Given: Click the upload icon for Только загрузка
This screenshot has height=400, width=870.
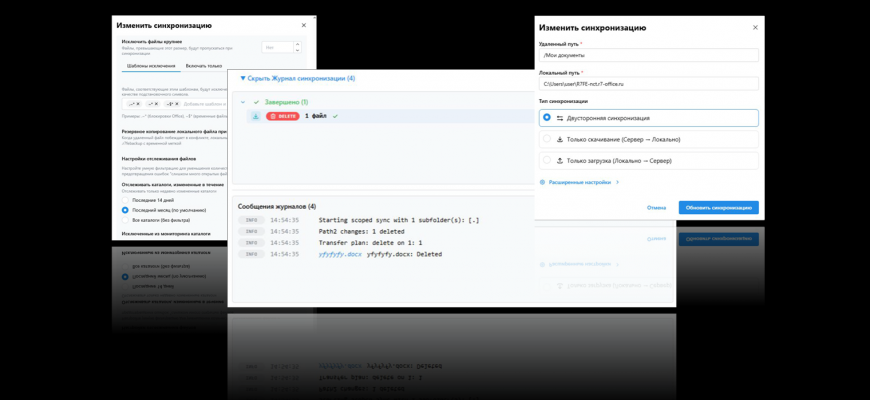Looking at the screenshot, I should click(x=560, y=160).
